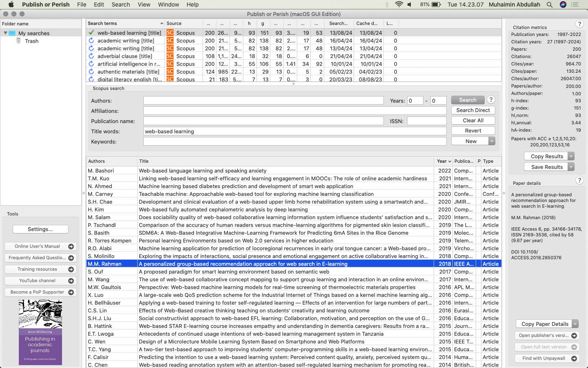The width and height of the screenshot is (588, 368).
Task: Click the Copy Results button
Action: [x=546, y=156]
